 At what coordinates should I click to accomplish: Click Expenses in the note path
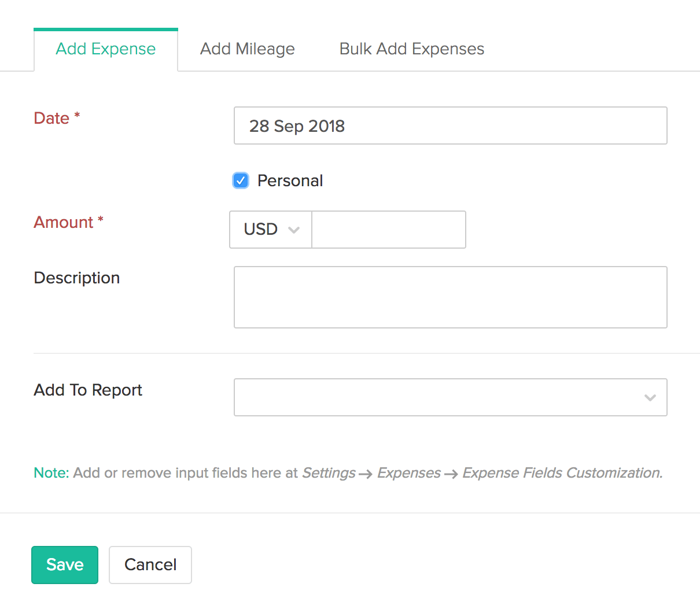point(408,473)
